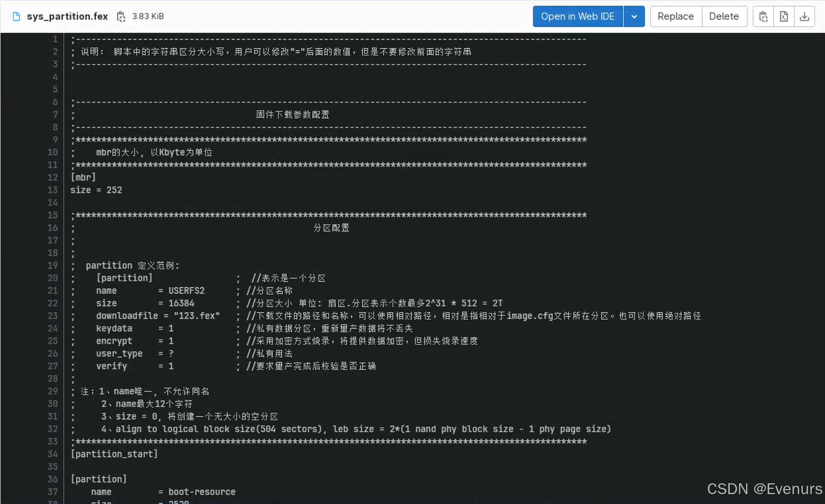
Task: Replace the current file
Action: click(x=675, y=16)
